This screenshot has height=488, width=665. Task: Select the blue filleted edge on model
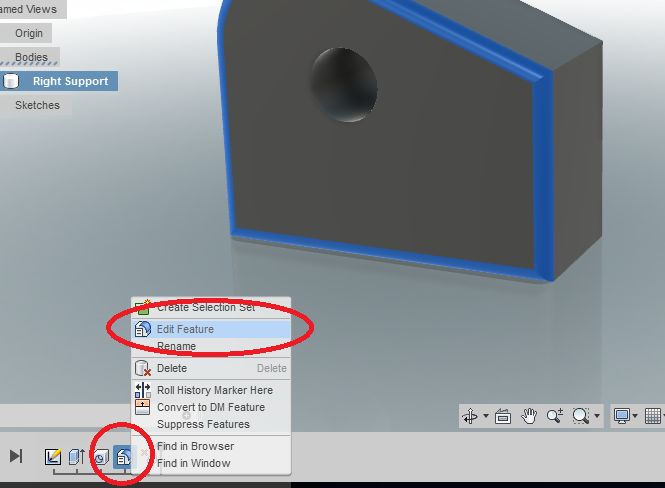(544, 178)
